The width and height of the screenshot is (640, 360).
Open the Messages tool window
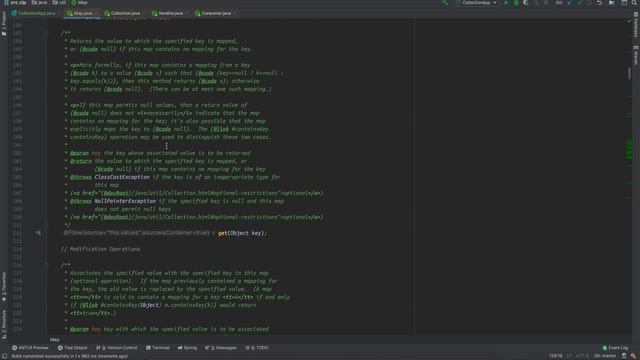point(221,348)
